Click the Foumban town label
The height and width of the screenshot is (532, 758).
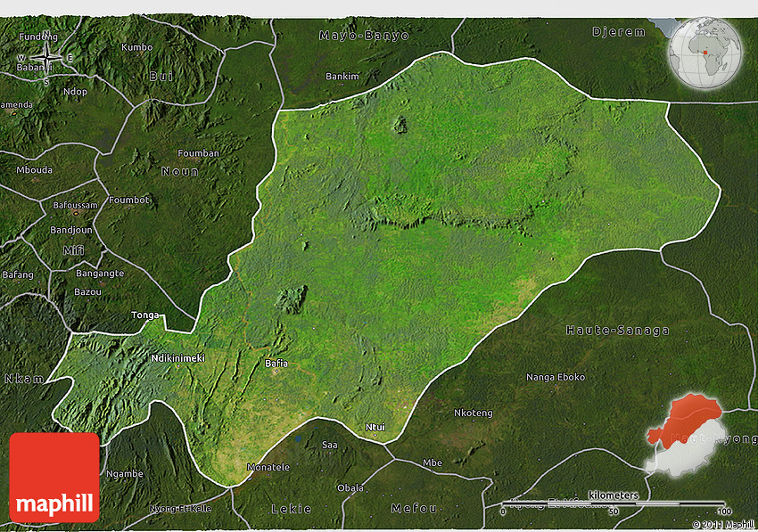point(198,153)
